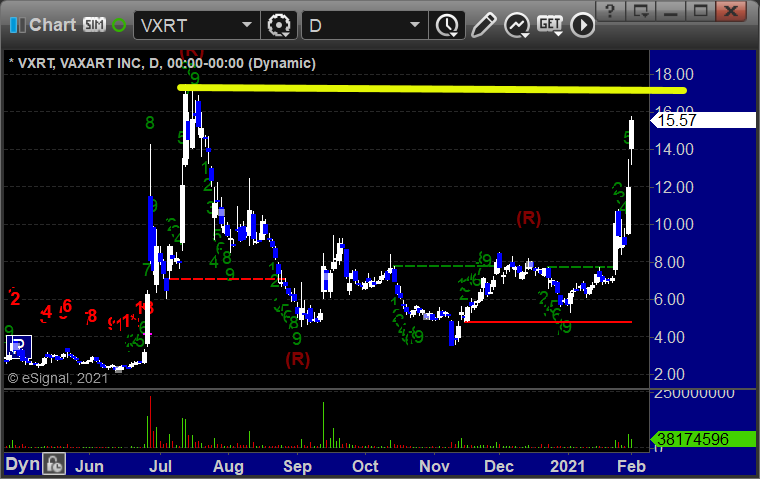Viewport: 760px width, 479px height.
Task: Open the gear chart settings menu
Action: click(279, 25)
